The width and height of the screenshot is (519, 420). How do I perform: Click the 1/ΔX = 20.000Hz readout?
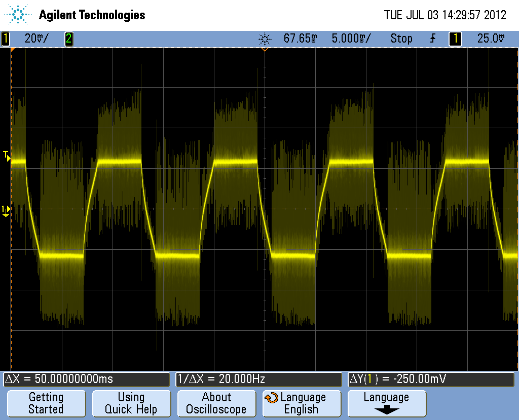[258, 379]
